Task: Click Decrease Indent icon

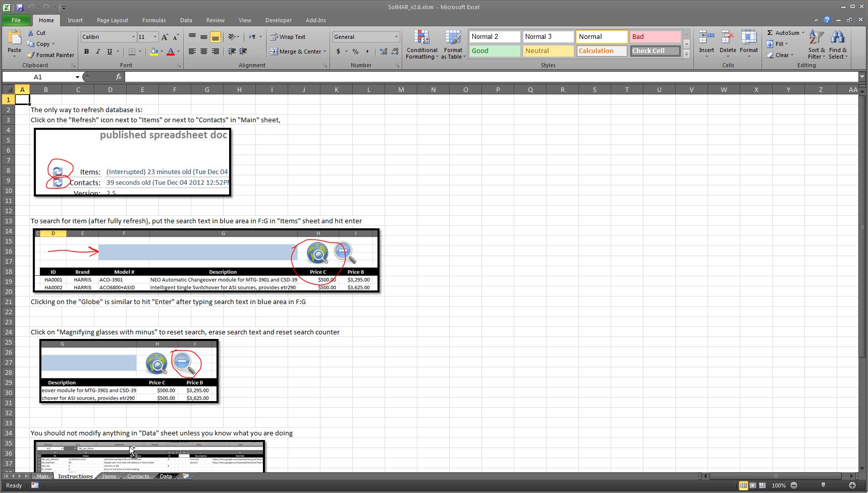Action: [232, 52]
